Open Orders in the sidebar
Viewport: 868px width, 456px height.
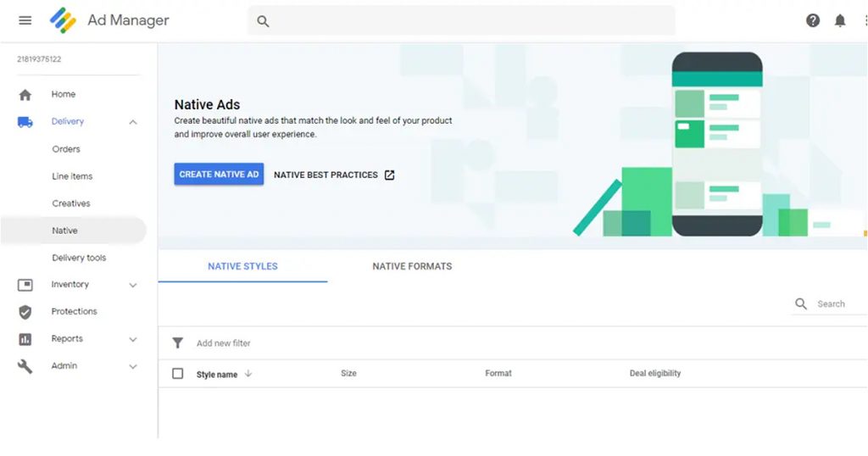66,149
